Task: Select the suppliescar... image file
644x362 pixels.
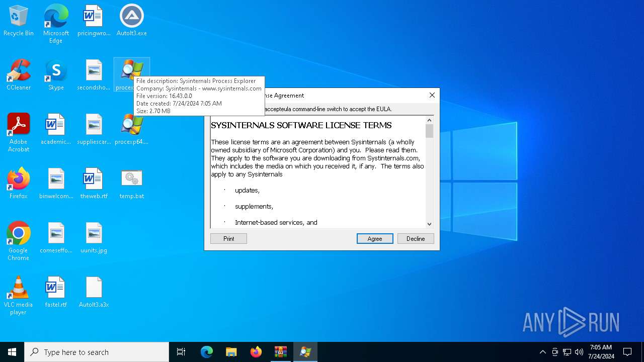Action: coord(94,129)
